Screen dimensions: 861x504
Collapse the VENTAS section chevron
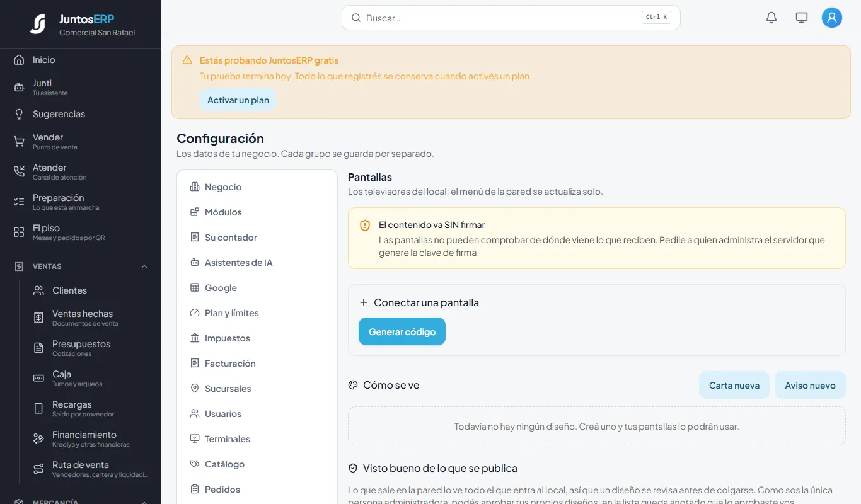click(x=144, y=266)
